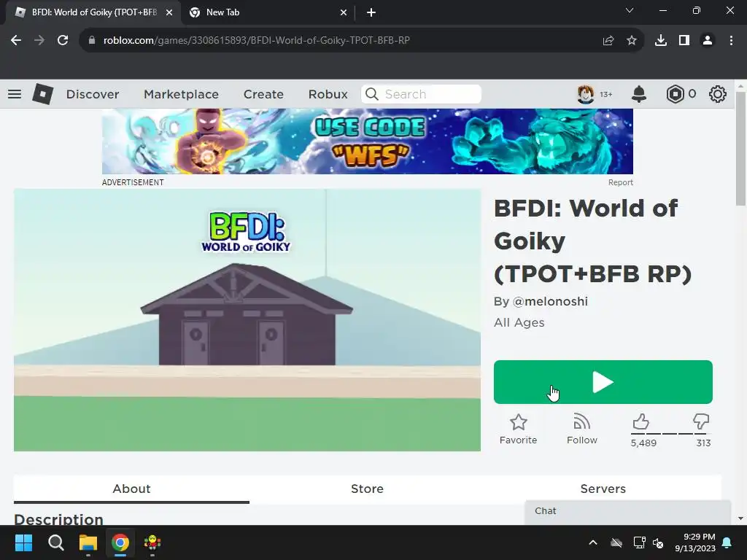Image resolution: width=747 pixels, height=560 pixels.
Task: Open the Roblox settings gear
Action: pos(718,94)
